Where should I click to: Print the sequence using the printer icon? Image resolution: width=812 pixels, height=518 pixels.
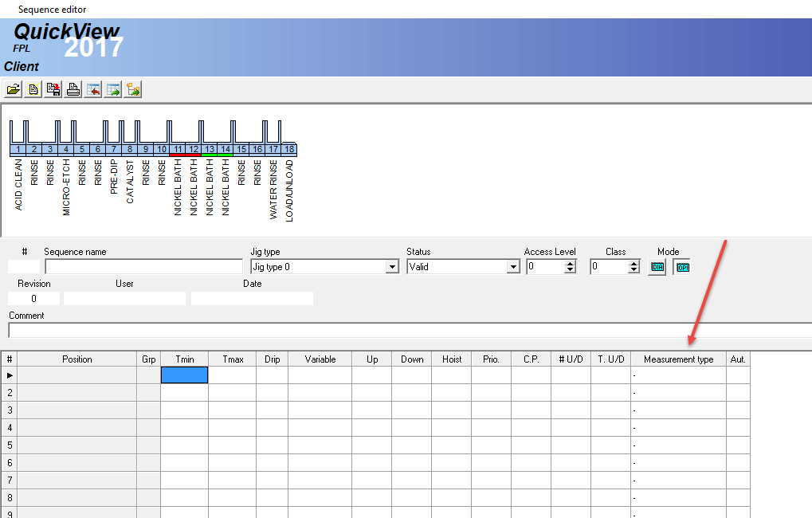click(x=73, y=89)
